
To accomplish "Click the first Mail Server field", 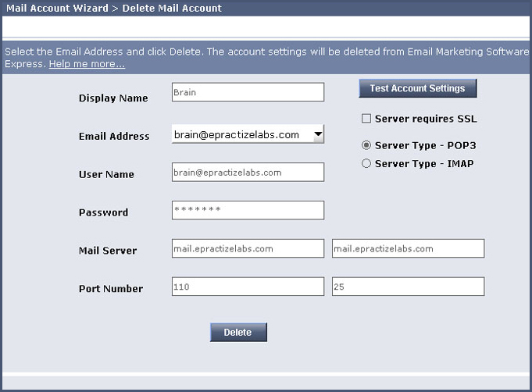I will coord(248,248).
